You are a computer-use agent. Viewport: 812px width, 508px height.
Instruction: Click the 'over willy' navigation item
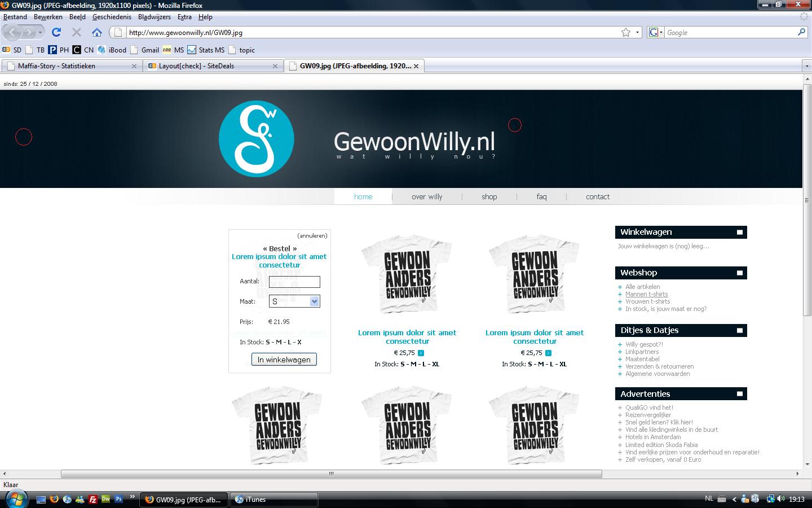pyautogui.click(x=427, y=197)
